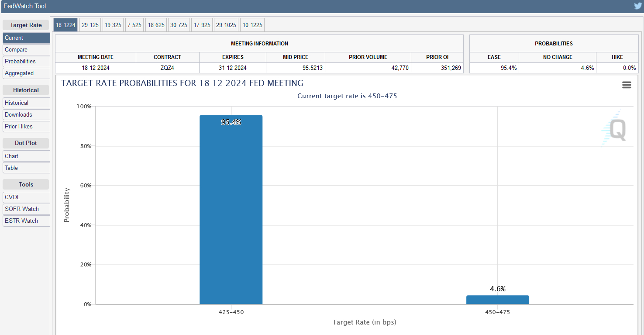Image resolution: width=644 pixels, height=335 pixels.
Task: Open SOFR Watch tool
Action: (26, 209)
